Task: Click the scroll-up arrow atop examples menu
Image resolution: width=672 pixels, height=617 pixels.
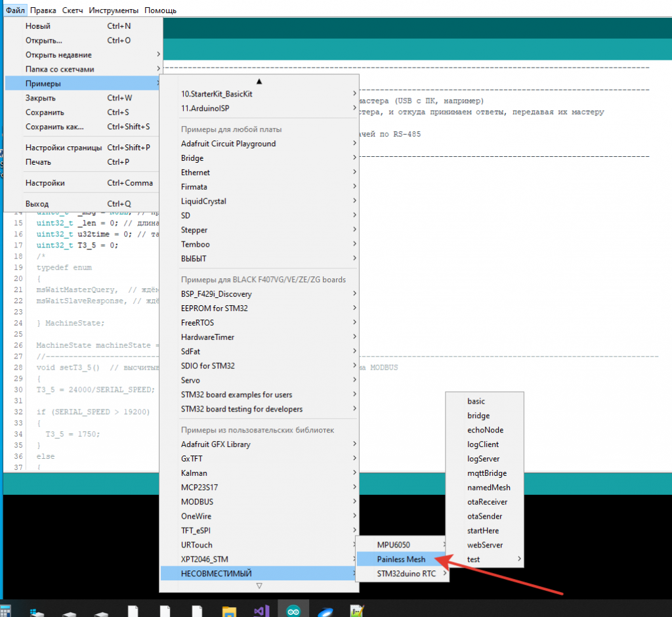Action: click(259, 81)
